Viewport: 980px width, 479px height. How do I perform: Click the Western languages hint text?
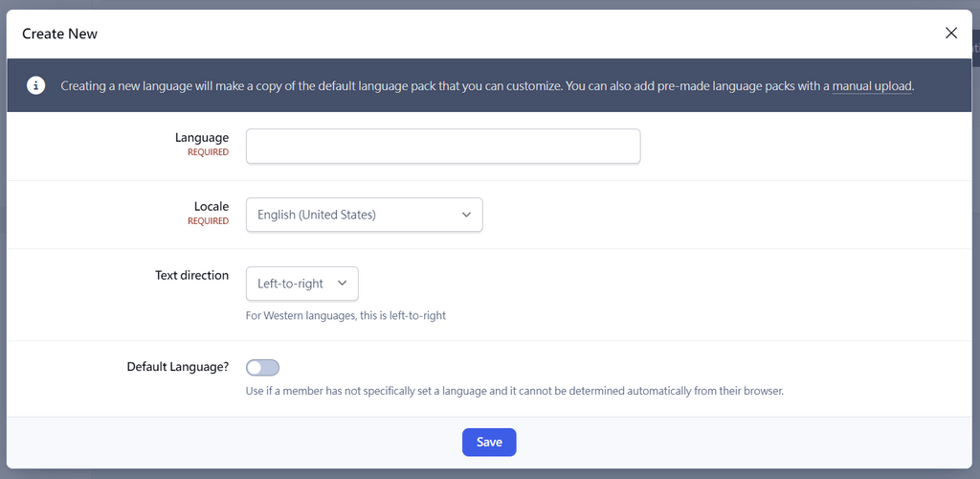pyautogui.click(x=346, y=316)
